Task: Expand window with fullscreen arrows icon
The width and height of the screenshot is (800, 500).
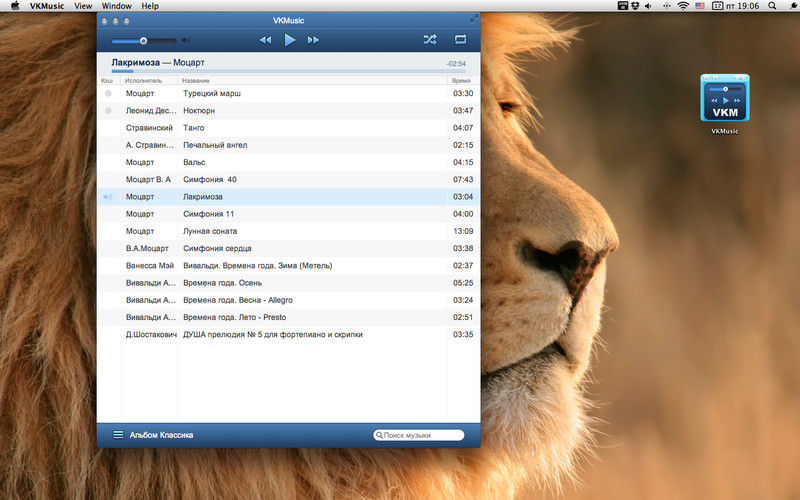Action: coord(474,19)
